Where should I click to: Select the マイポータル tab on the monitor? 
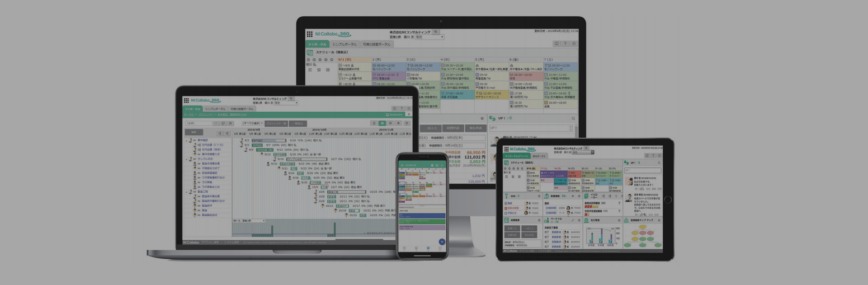pos(317,44)
